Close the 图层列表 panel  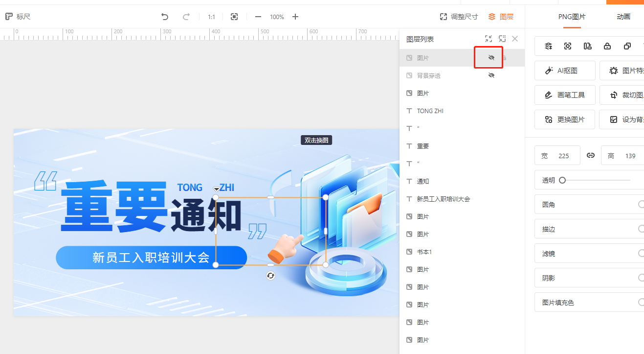[x=515, y=39]
